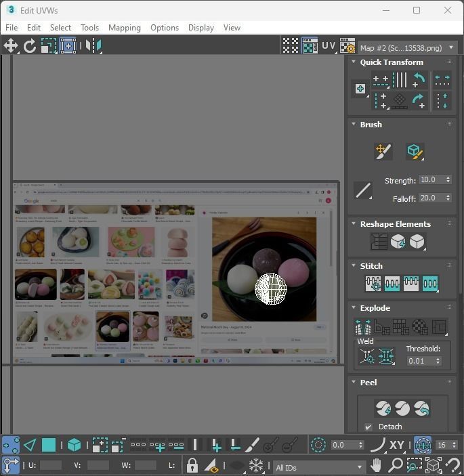Click the Brush Strength spinner

tap(448, 179)
